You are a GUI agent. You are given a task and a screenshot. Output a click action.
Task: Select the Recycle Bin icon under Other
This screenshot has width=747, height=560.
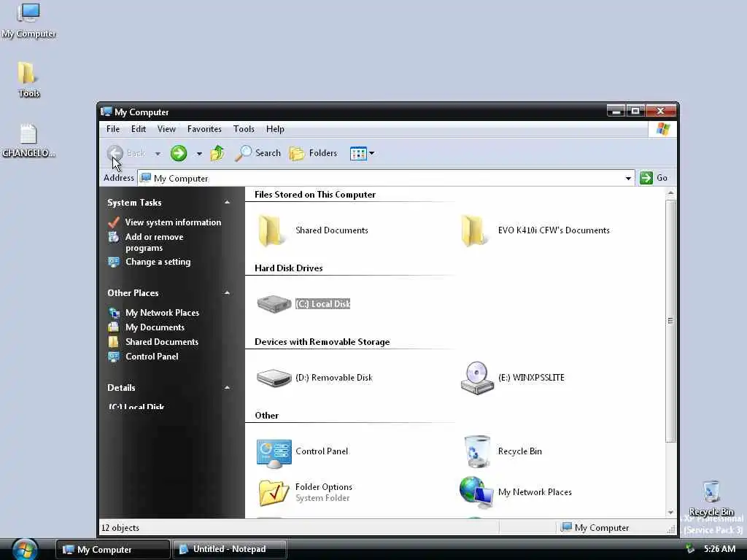coord(477,451)
